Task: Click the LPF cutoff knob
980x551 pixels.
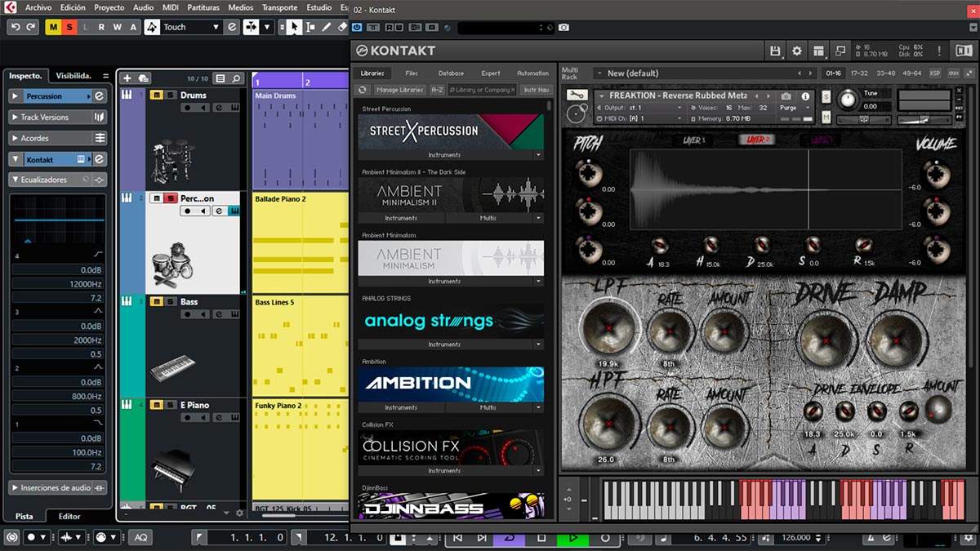Action: pyautogui.click(x=608, y=328)
